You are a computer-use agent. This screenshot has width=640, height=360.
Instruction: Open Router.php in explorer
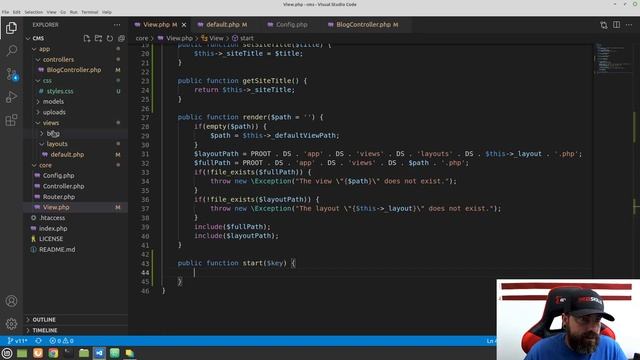pos(59,197)
